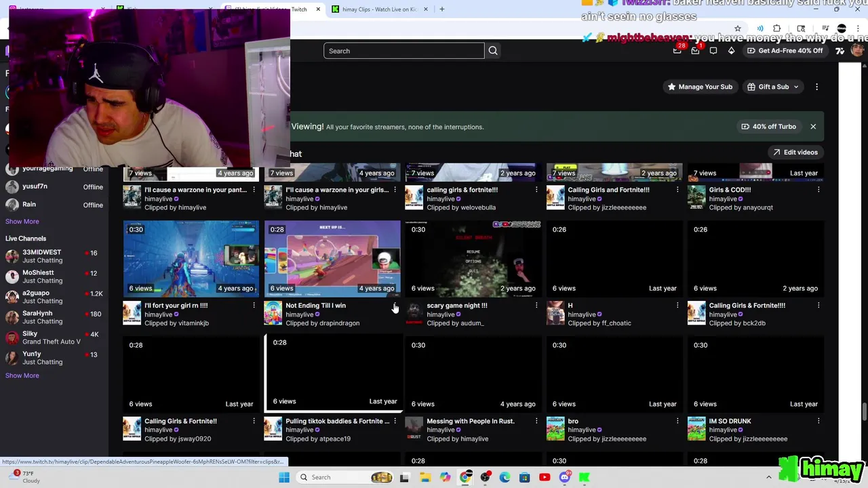Viewport: 868px width, 488px height.
Task: Open options for 'Not Ending Till I win' clip
Action: [395, 306]
